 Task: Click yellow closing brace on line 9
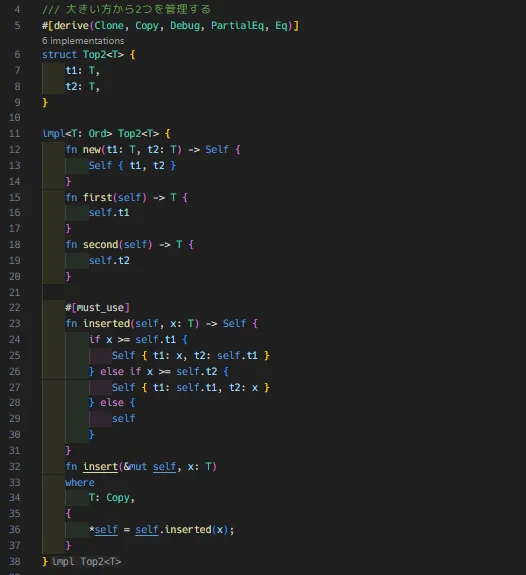tap(45, 102)
